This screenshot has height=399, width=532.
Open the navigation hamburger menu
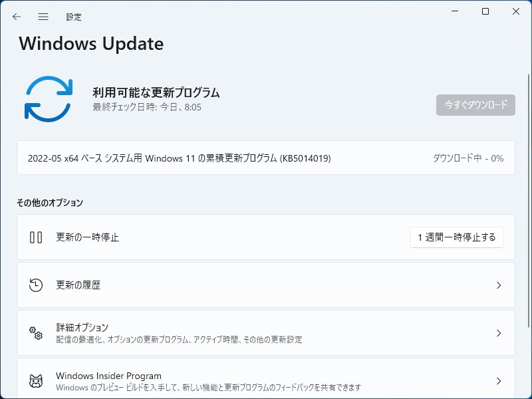click(43, 17)
